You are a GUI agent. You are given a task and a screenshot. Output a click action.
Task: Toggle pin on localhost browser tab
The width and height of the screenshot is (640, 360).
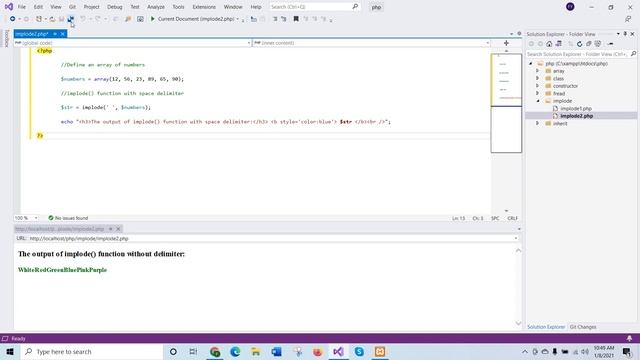coord(110,229)
